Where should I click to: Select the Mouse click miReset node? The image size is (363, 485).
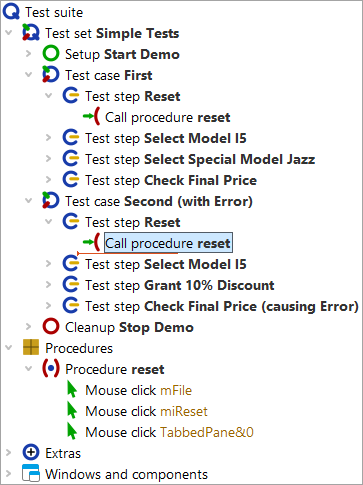[146, 411]
